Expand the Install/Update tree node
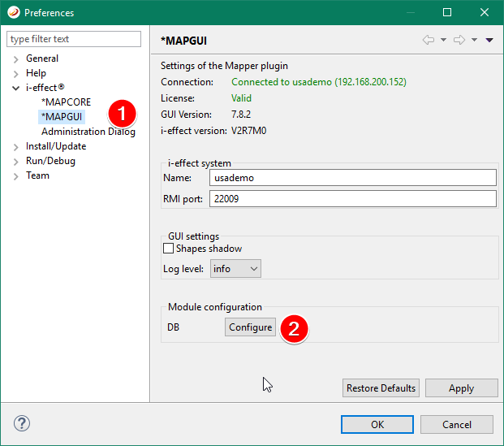Screen dimensions: 504x446 pyautogui.click(x=15, y=146)
